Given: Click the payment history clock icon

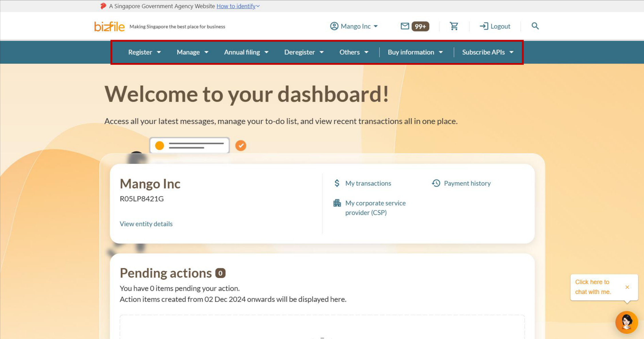Looking at the screenshot, I should [x=436, y=183].
